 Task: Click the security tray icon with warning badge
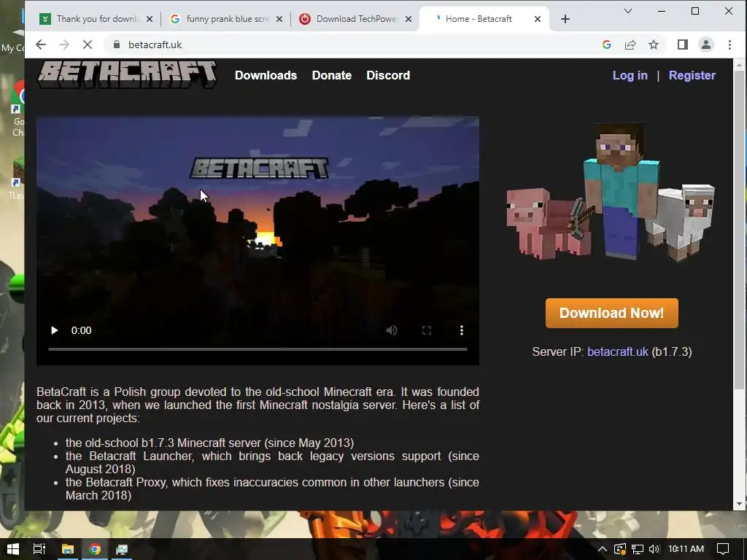pyautogui.click(x=620, y=549)
